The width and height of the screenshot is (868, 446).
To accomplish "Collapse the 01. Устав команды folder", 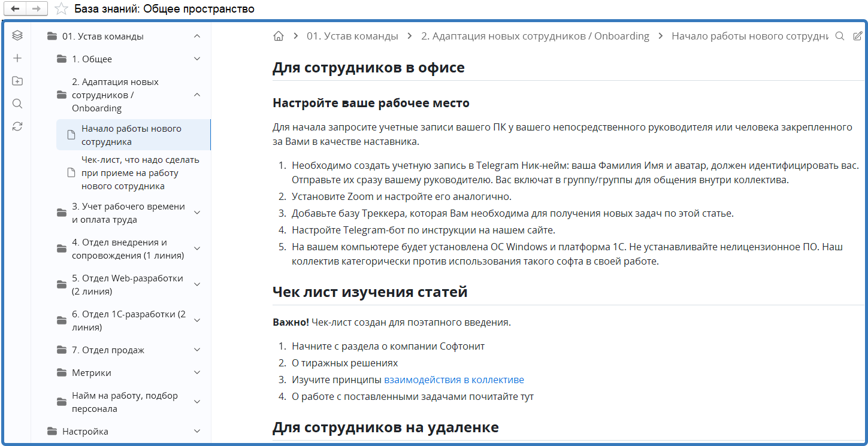I will (x=197, y=36).
